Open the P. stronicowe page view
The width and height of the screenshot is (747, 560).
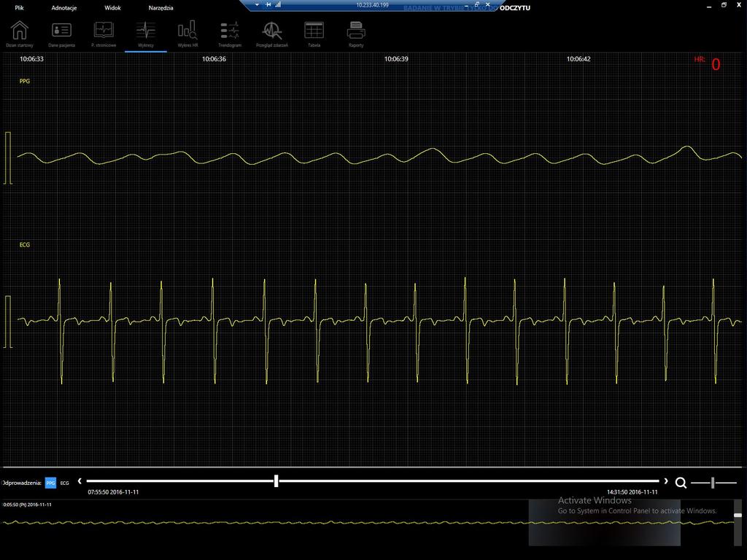pos(104,34)
